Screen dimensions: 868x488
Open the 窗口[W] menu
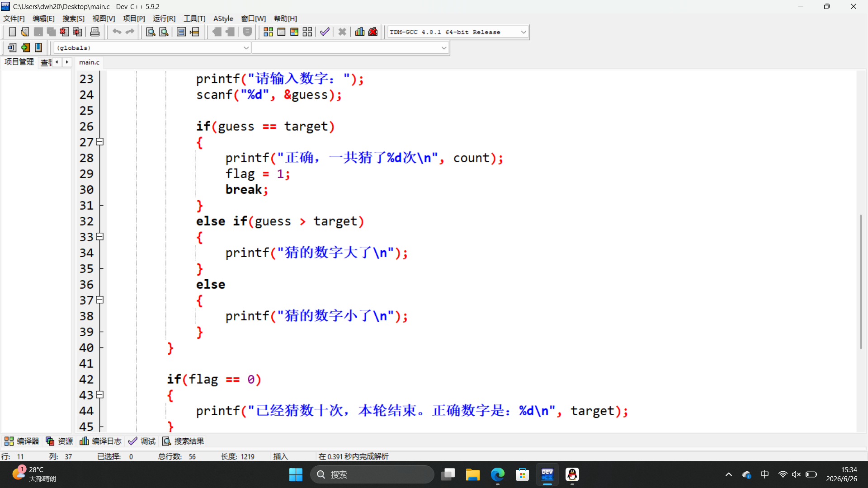pos(253,19)
